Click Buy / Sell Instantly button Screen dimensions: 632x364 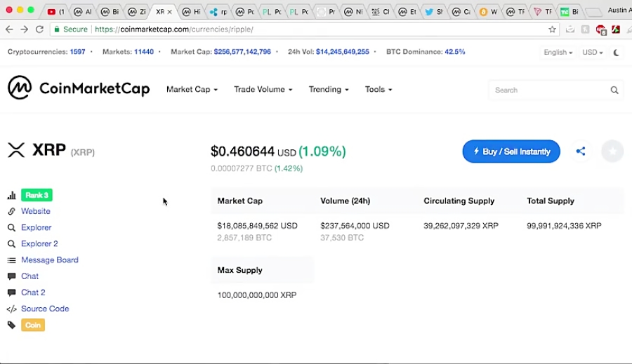tap(511, 151)
